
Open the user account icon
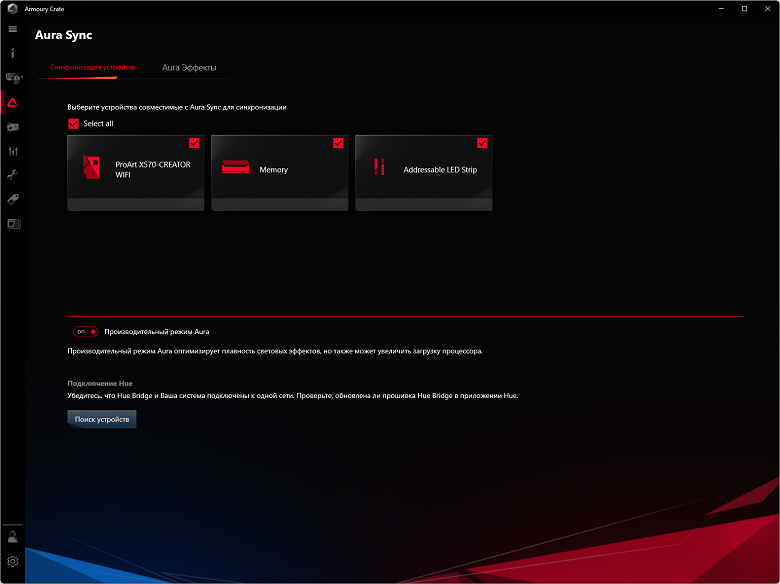click(x=13, y=537)
